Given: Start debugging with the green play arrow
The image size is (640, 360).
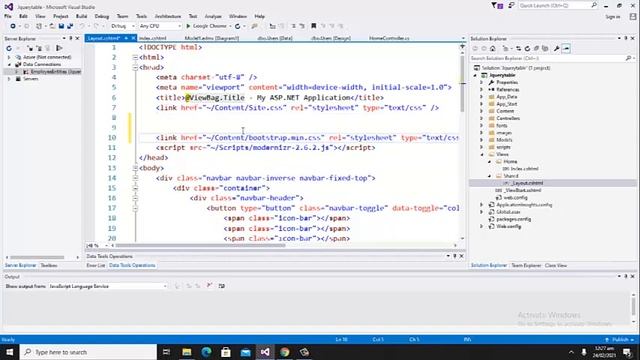Looking at the screenshot, I should (x=188, y=26).
